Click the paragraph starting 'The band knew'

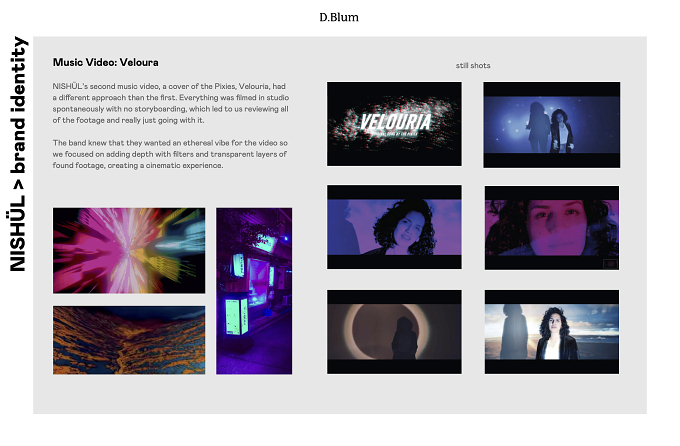tap(170, 154)
